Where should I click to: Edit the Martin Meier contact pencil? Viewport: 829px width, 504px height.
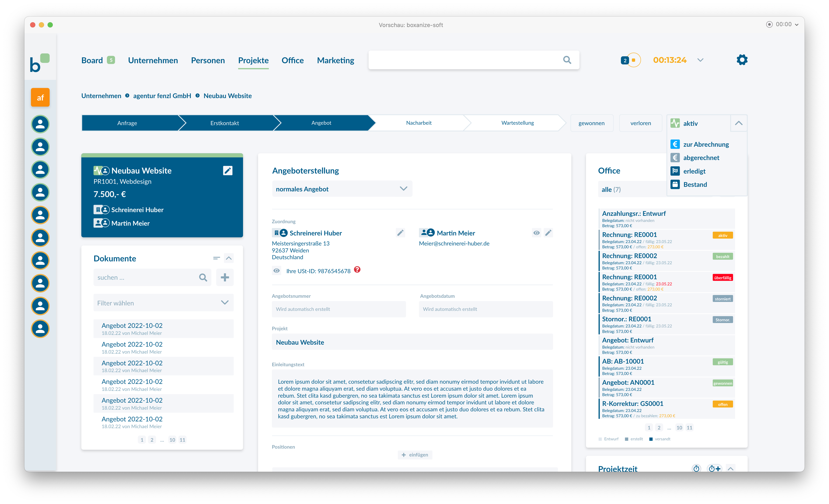548,233
